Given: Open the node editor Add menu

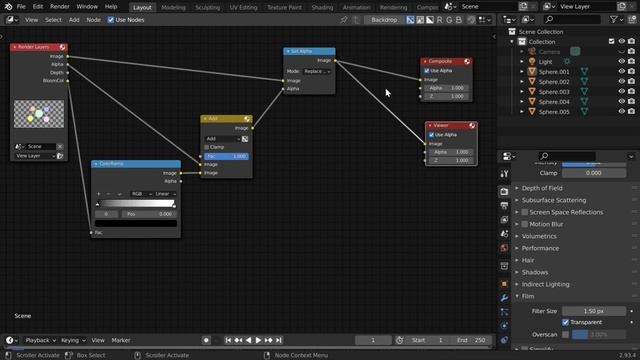Looking at the screenshot, I should click(74, 20).
